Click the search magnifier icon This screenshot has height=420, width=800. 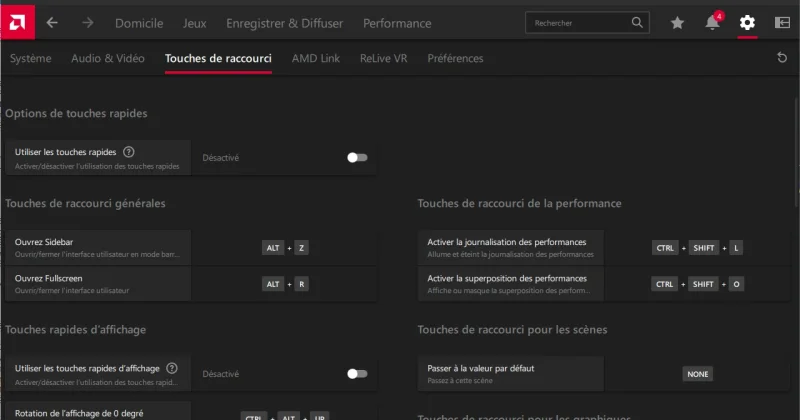click(x=637, y=22)
